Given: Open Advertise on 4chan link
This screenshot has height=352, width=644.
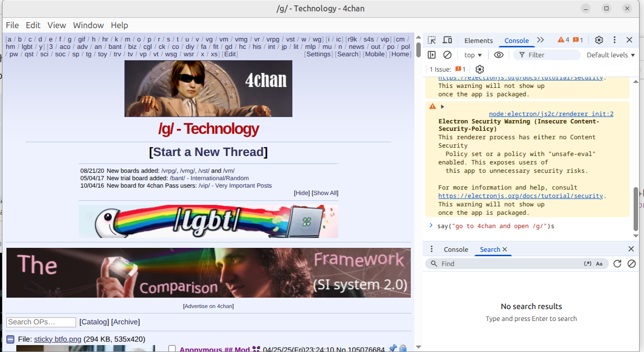Looking at the screenshot, I should 208,306.
